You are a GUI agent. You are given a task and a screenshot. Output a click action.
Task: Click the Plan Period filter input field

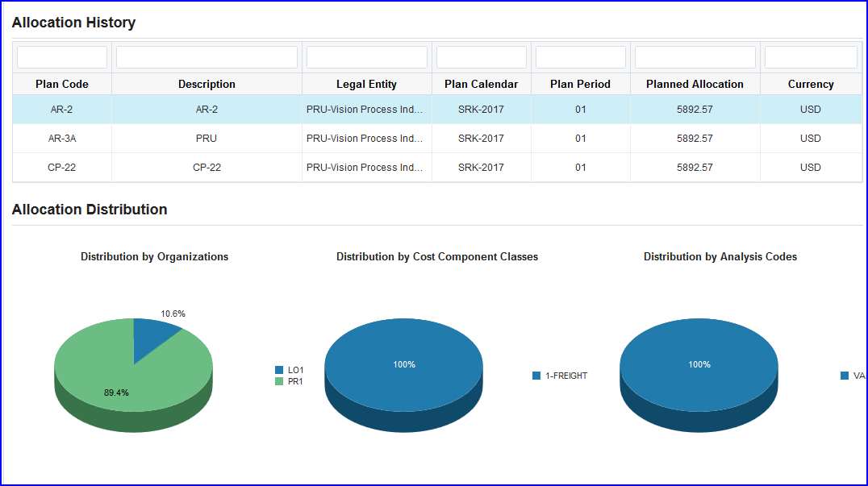point(580,57)
